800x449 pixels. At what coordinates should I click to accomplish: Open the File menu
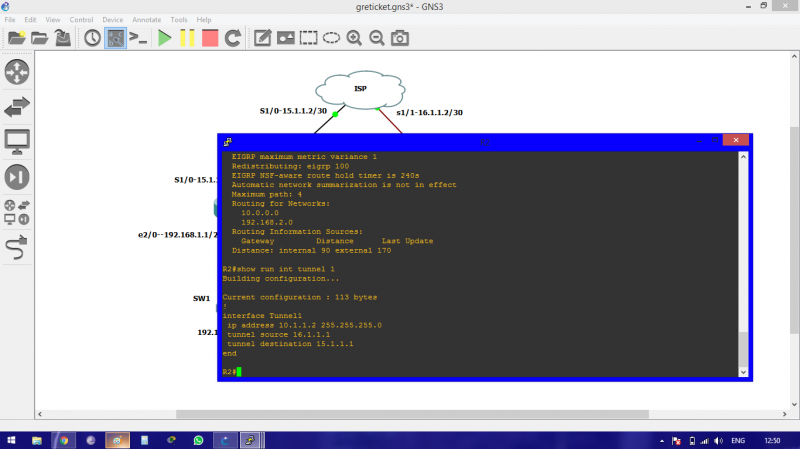pos(10,20)
